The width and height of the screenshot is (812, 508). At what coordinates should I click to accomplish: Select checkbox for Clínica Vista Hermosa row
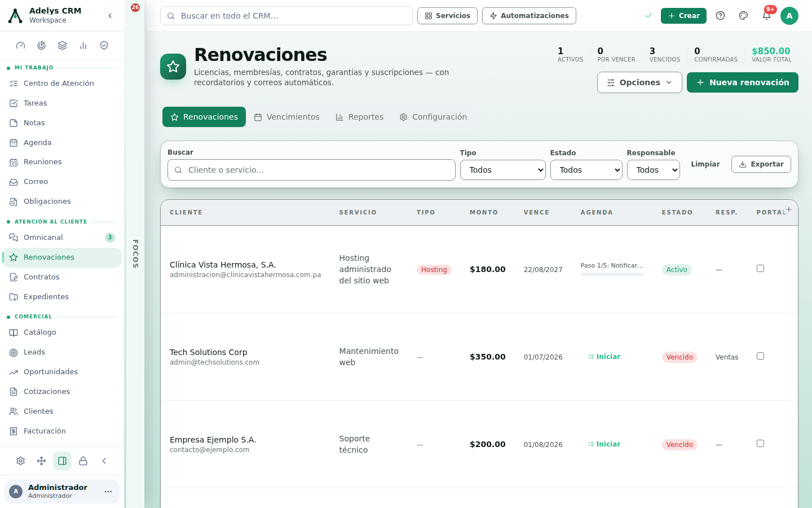760,269
